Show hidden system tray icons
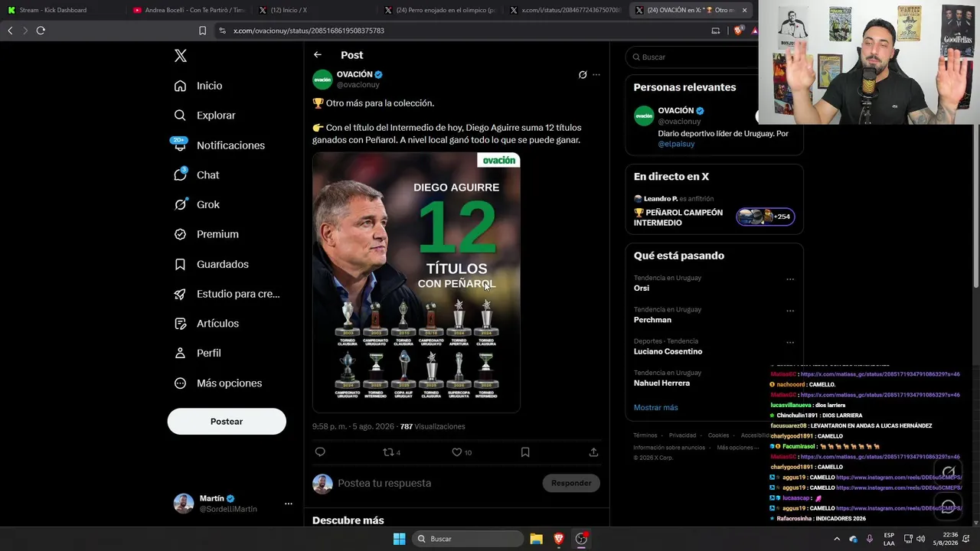The image size is (980, 551). coord(837,539)
